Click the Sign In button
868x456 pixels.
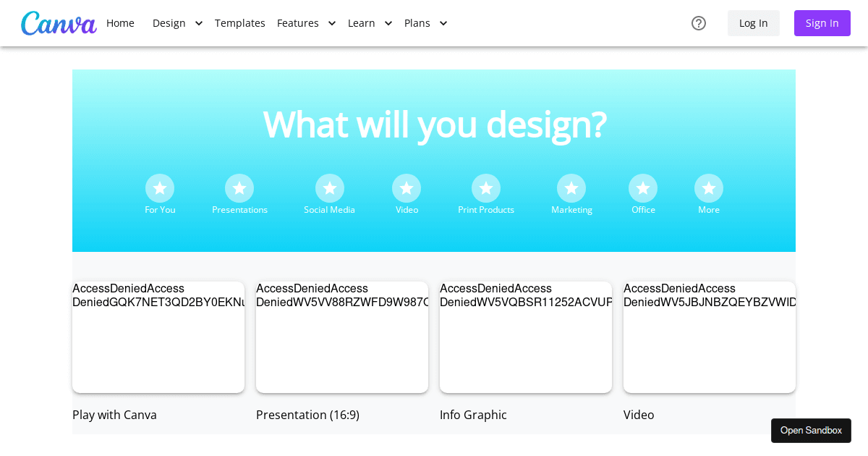click(822, 23)
